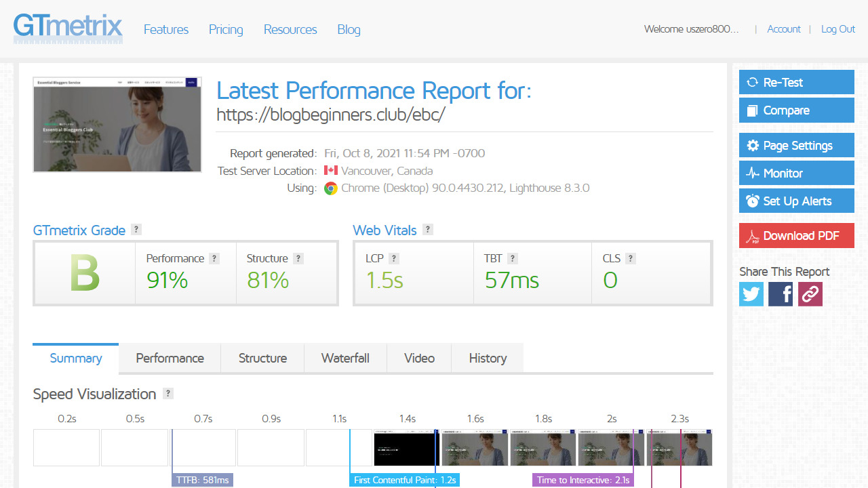Open help icon beside CLS

631,258
